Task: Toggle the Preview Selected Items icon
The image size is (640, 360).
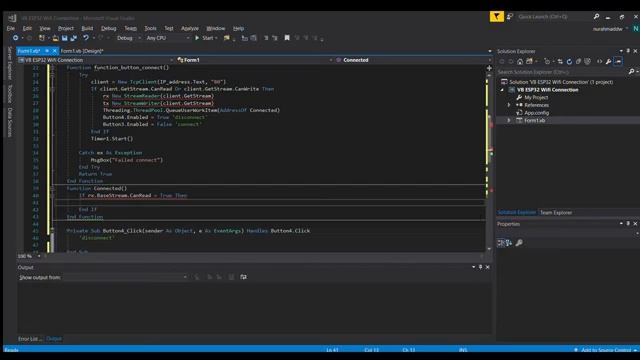Action: click(x=618, y=62)
